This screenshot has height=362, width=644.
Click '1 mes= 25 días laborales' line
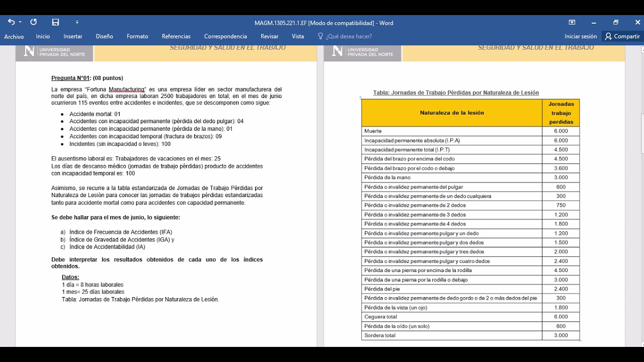(x=93, y=292)
